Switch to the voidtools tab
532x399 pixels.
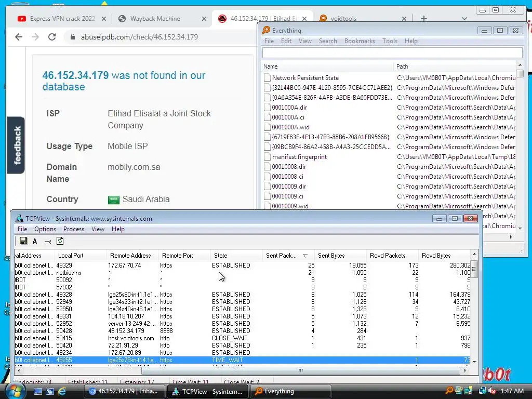click(343, 19)
